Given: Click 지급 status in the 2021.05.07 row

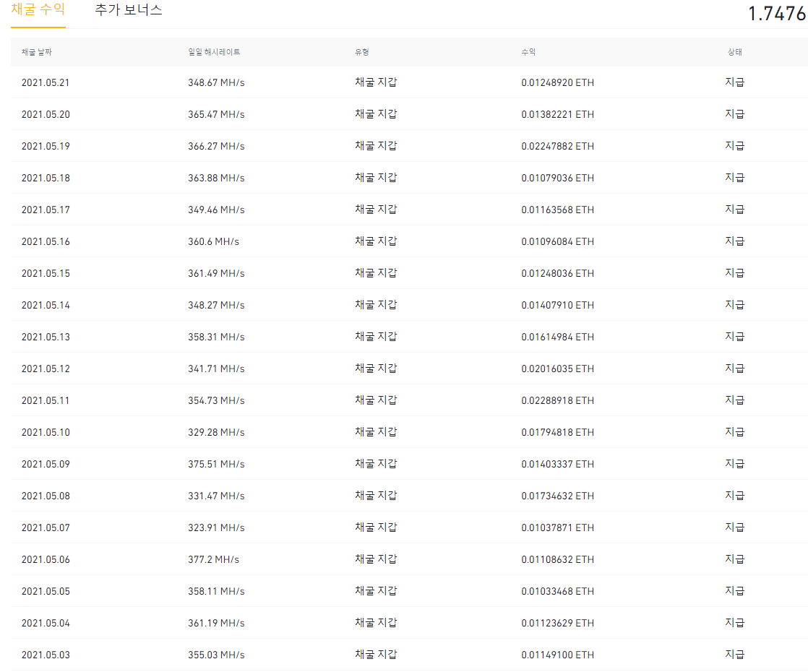Looking at the screenshot, I should 735,527.
